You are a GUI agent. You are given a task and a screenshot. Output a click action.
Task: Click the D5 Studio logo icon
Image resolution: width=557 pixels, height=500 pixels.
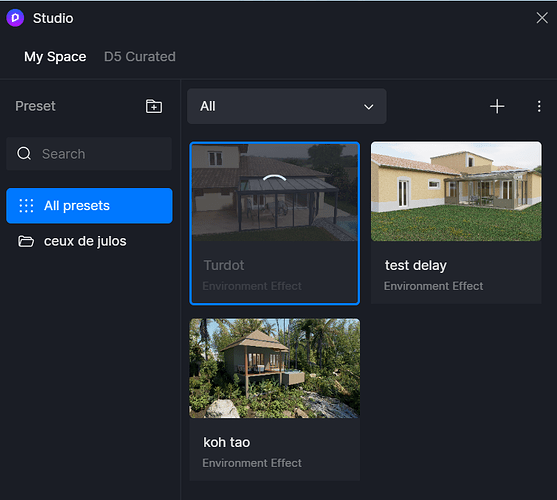click(15, 18)
